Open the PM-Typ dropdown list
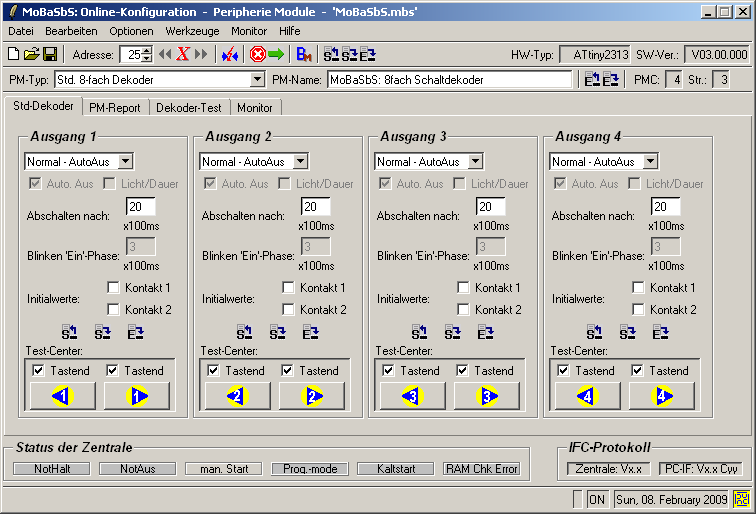756x514 pixels. click(x=257, y=80)
